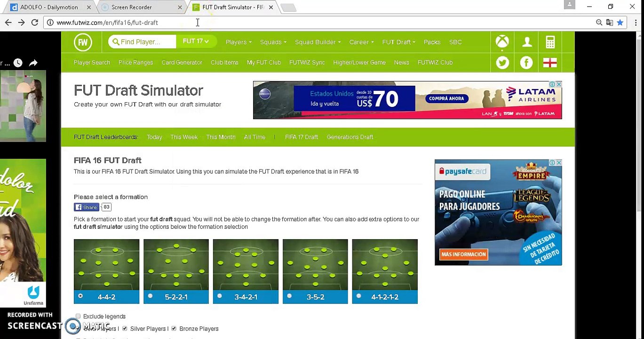Screen dimensions: 644x339
Task: Expand the Career dropdown menu
Action: point(362,42)
